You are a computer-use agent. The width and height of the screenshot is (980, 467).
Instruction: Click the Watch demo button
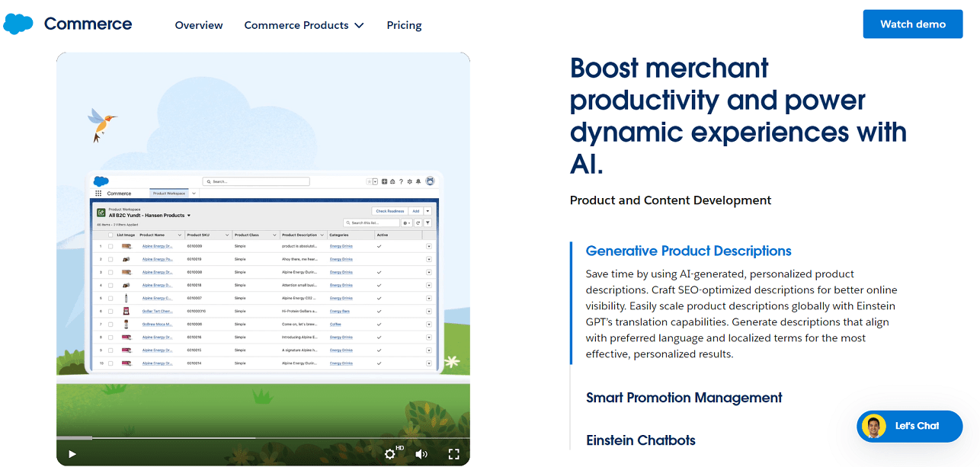[912, 24]
